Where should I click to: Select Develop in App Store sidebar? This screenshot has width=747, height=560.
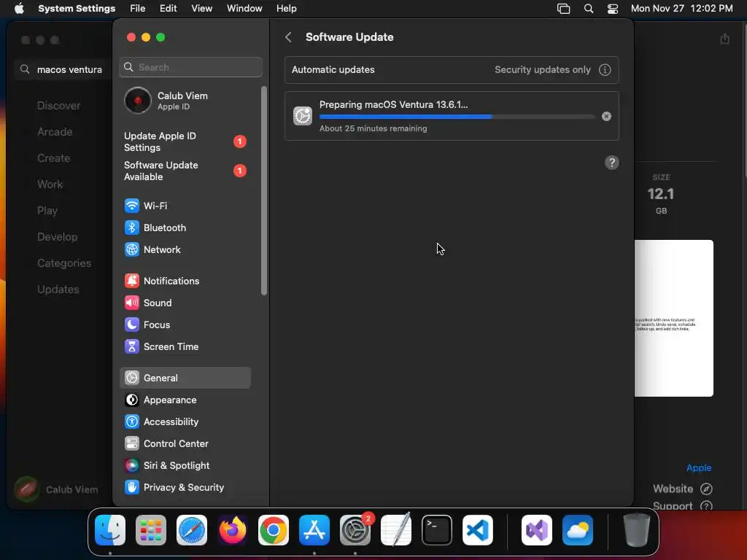point(57,237)
